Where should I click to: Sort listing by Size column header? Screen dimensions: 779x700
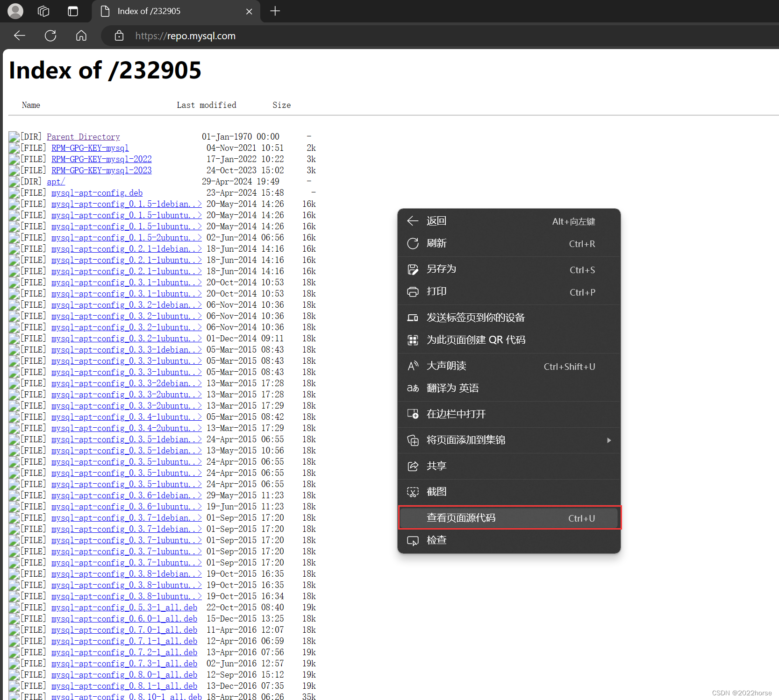[x=281, y=105]
